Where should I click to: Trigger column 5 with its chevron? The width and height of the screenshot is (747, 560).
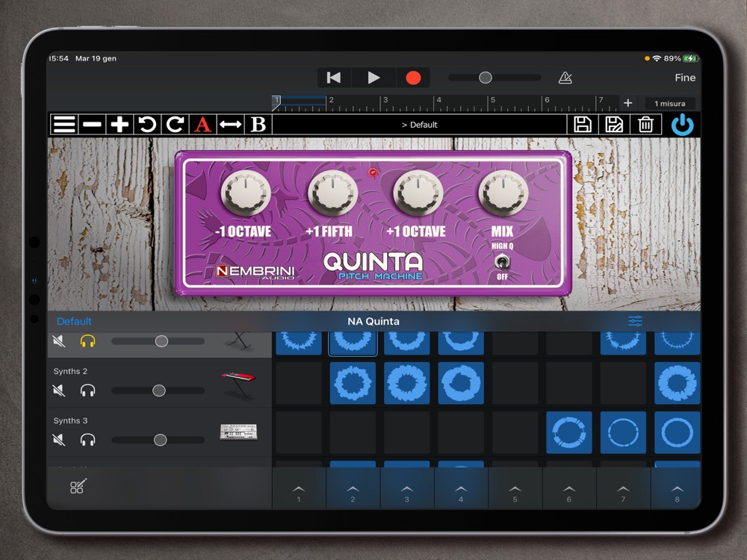pyautogui.click(x=515, y=491)
